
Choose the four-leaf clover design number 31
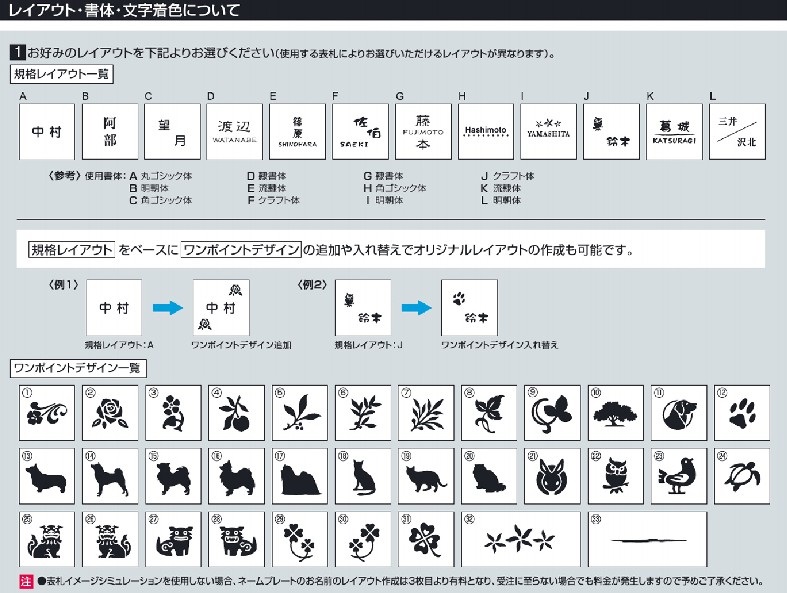(x=426, y=538)
